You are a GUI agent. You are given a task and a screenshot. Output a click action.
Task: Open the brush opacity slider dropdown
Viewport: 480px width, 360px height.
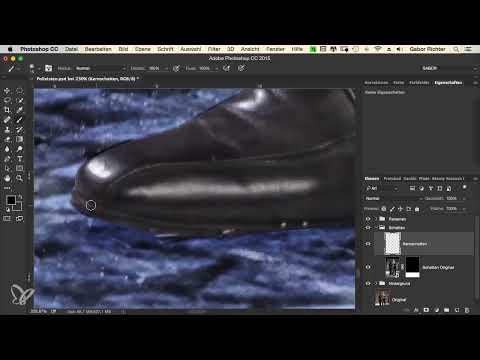click(x=166, y=68)
